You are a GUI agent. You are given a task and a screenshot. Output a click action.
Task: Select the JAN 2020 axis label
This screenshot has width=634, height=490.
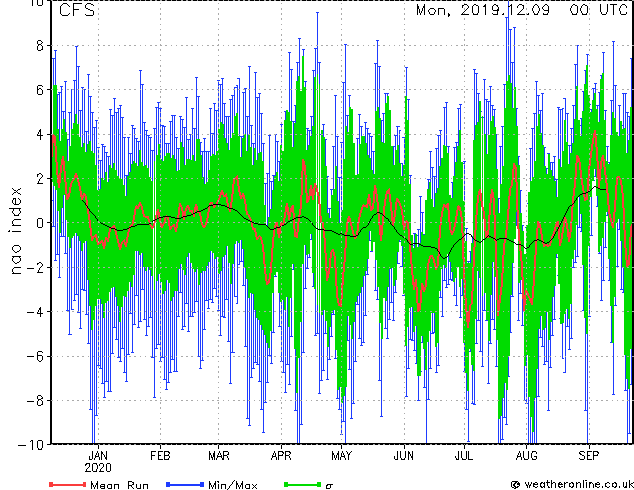click(x=98, y=462)
